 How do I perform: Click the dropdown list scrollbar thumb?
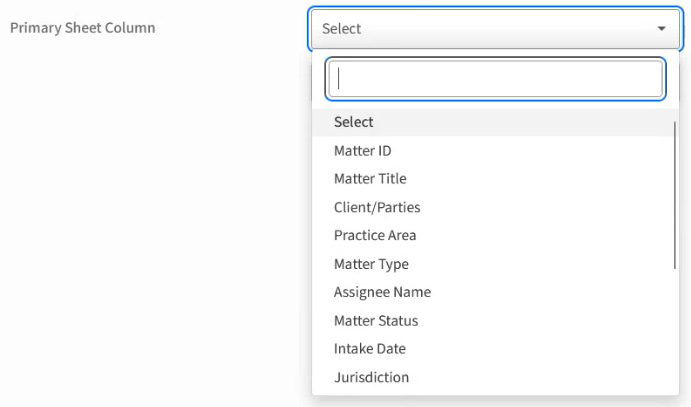(x=677, y=190)
